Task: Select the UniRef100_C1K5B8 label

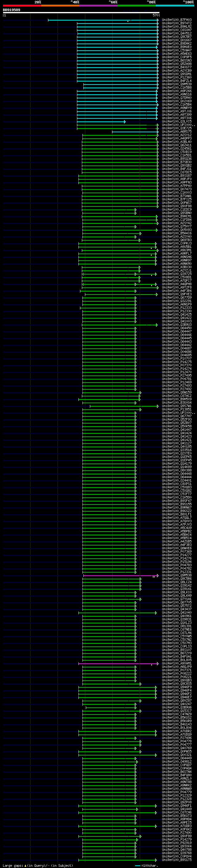Action: pyautogui.click(x=177, y=88)
